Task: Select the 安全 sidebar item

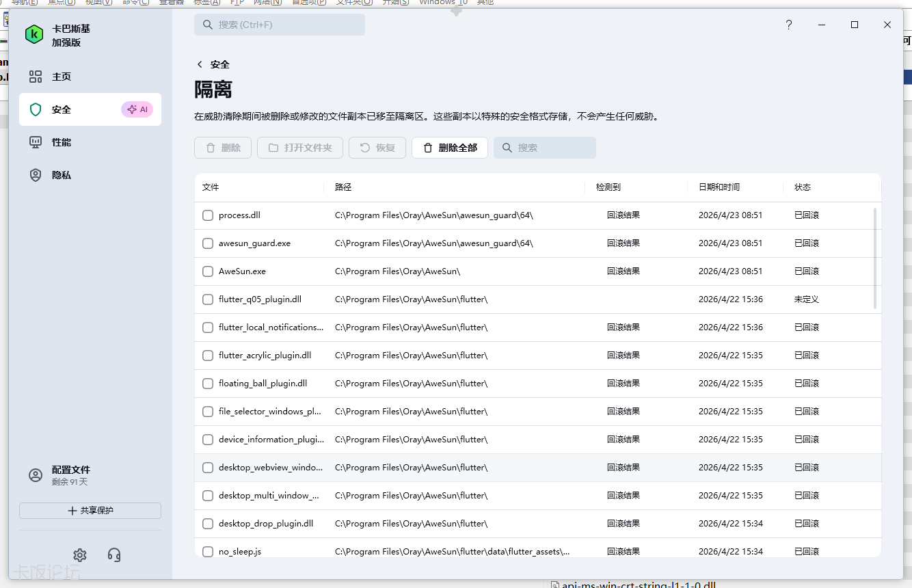Action: pos(90,109)
